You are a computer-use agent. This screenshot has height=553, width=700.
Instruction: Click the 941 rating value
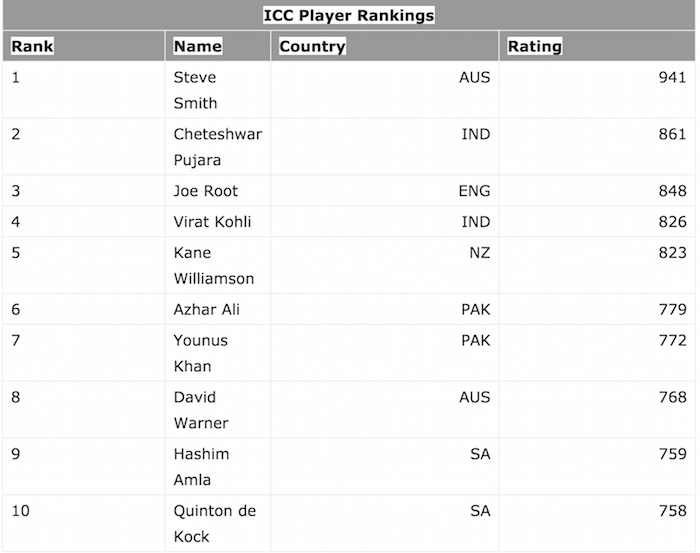coord(672,78)
